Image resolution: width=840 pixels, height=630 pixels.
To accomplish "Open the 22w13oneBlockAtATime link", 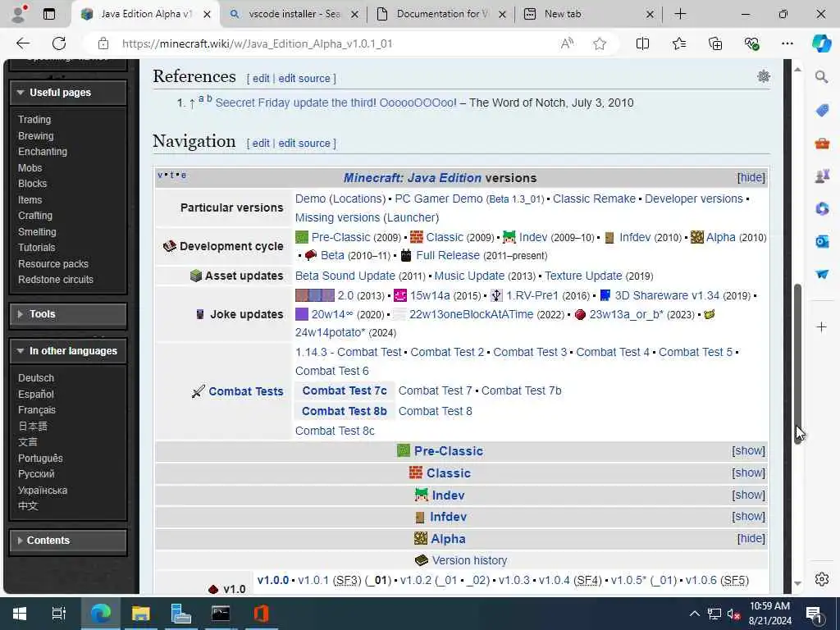I will 472,314.
